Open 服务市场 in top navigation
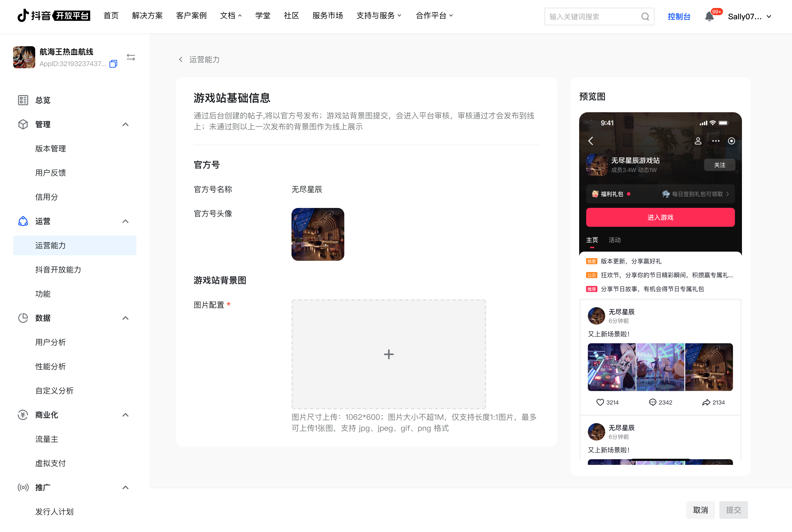The height and width of the screenshot is (532, 792). [x=327, y=16]
